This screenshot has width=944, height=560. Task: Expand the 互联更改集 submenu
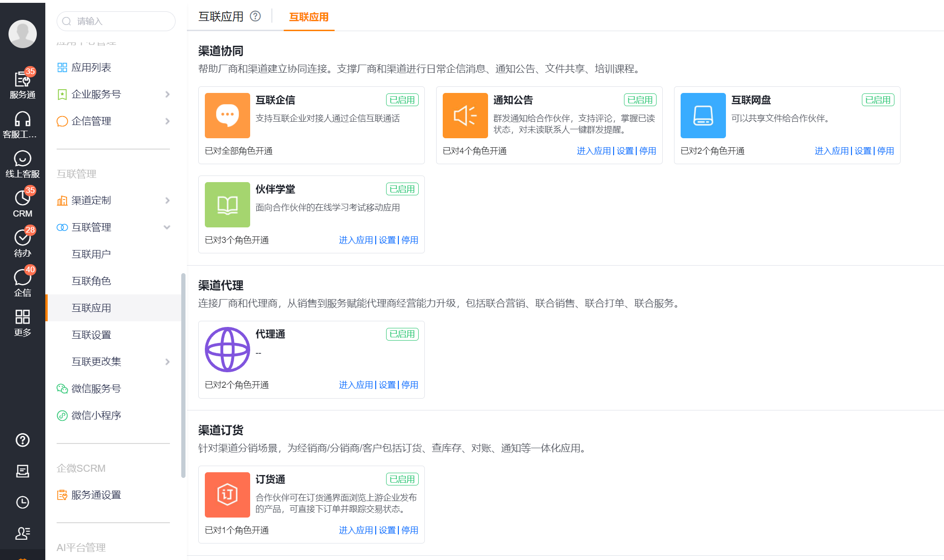pyautogui.click(x=168, y=362)
